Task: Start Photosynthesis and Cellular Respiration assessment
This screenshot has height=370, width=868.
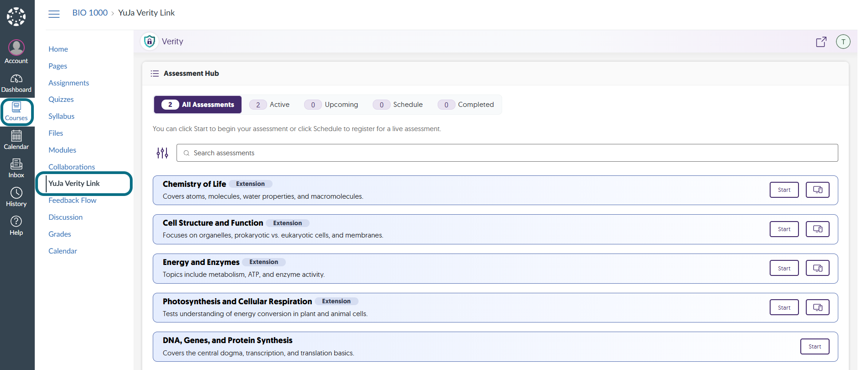Action: pyautogui.click(x=784, y=308)
